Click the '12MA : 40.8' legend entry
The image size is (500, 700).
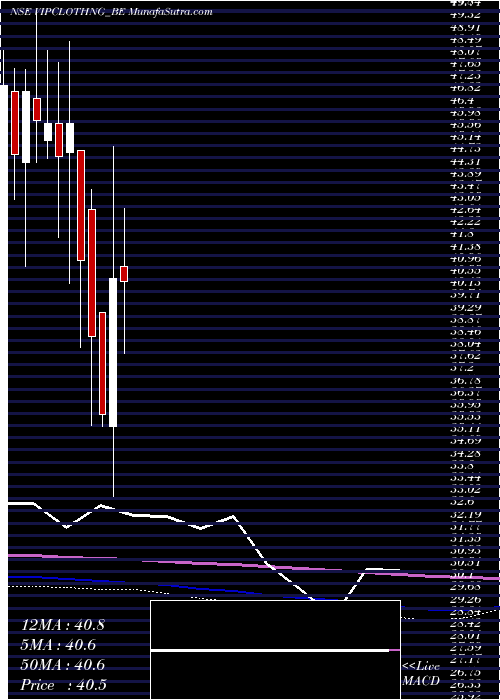(x=63, y=625)
